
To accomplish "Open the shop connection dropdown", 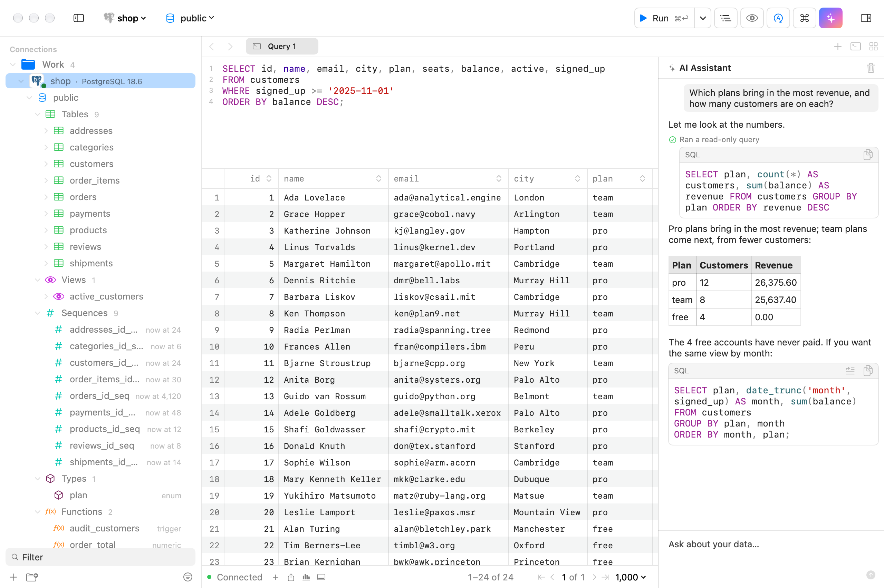I will [125, 18].
